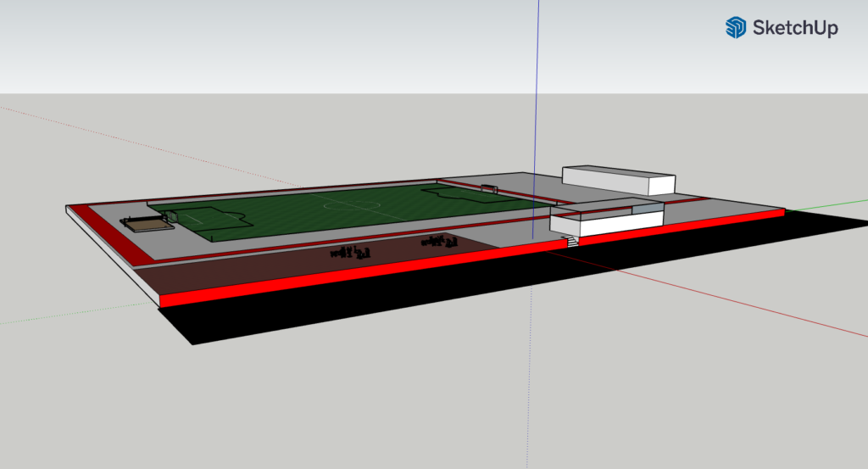The width and height of the screenshot is (868, 469).
Task: Select the white building with glass upper level
Action: pos(607,218)
